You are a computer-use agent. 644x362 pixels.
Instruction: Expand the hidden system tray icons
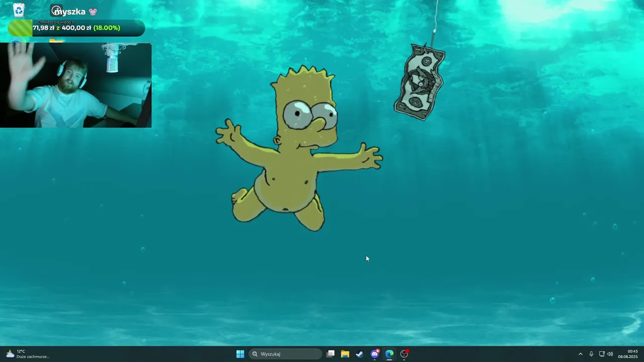pyautogui.click(x=580, y=354)
